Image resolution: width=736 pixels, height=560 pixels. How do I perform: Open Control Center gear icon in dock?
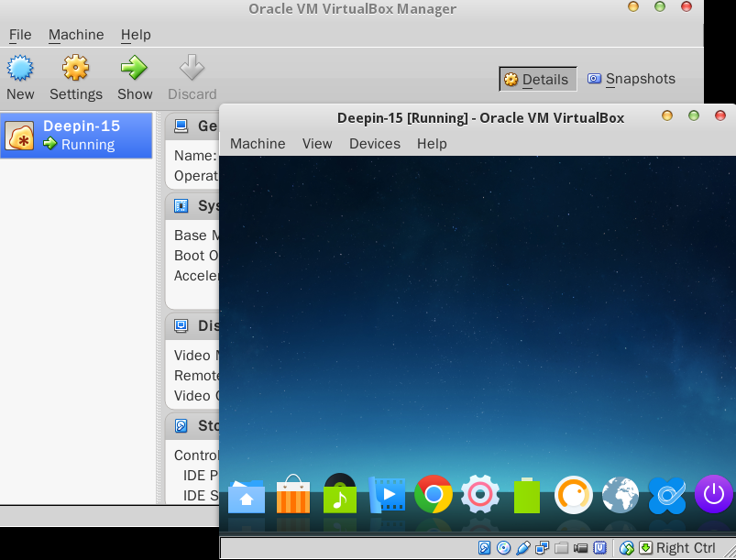(x=479, y=494)
